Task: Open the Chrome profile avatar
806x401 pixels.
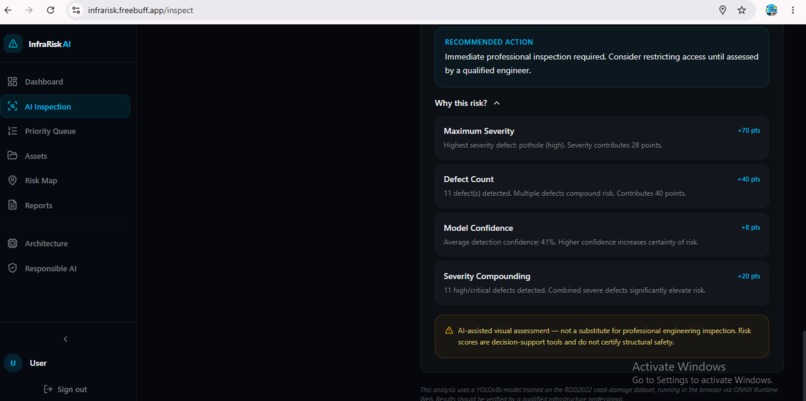Action: click(x=771, y=10)
